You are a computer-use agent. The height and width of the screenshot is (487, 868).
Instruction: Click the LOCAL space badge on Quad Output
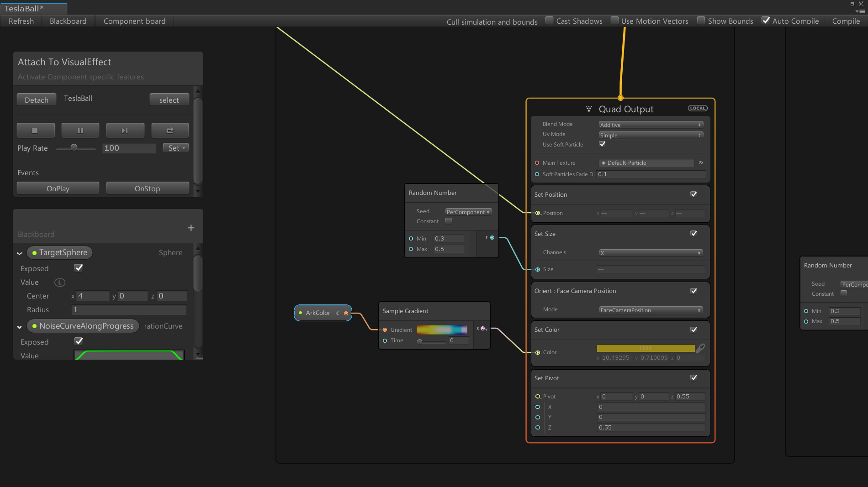(698, 108)
